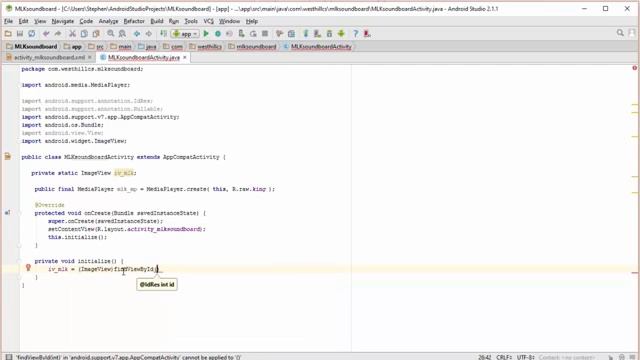
Task: Open the Navigate menu
Action: click(x=63, y=21)
